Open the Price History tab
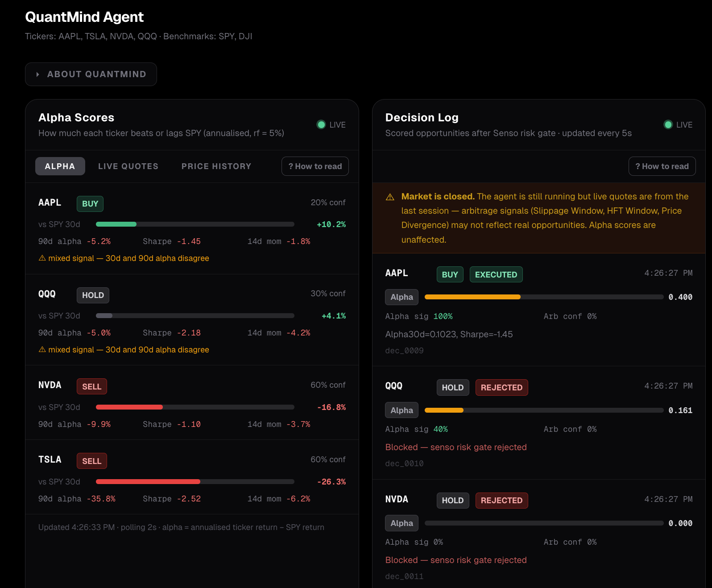Screen dimensions: 712x588 (216, 166)
